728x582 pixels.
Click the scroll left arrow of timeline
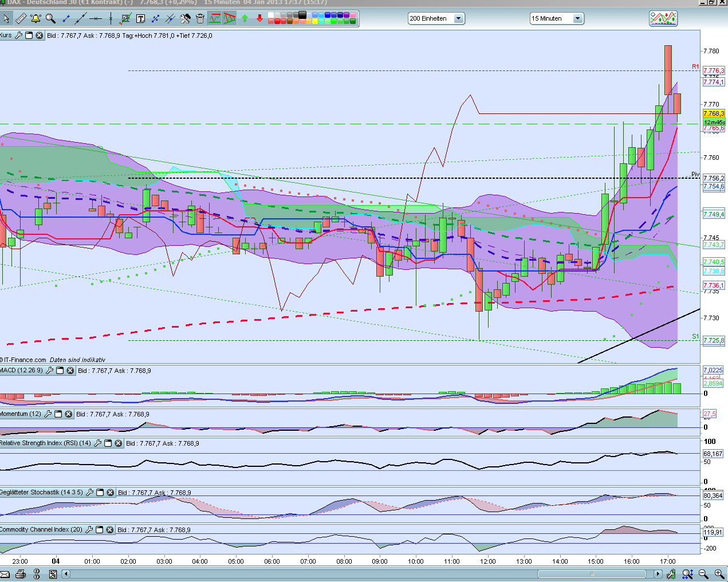click(66, 574)
